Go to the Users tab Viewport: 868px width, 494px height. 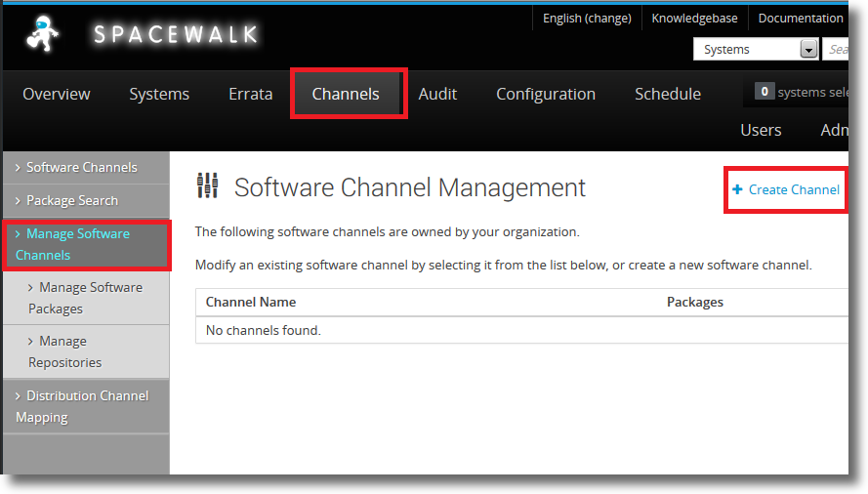(x=761, y=130)
